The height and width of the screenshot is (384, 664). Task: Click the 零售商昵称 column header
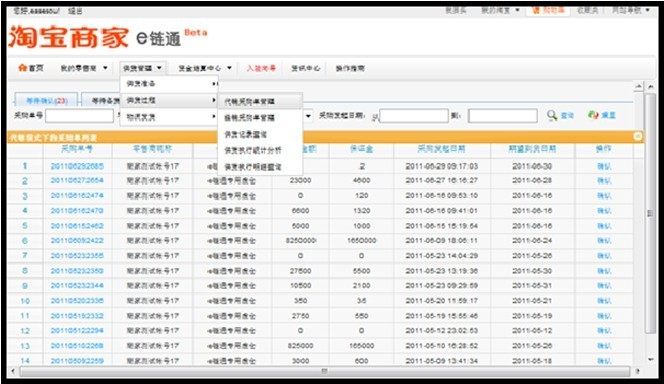(x=152, y=149)
